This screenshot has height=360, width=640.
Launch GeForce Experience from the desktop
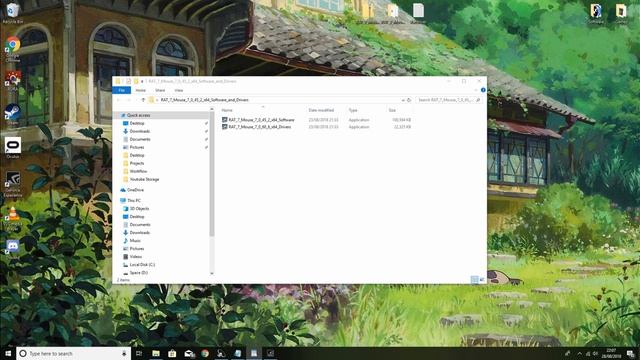pos(13,184)
